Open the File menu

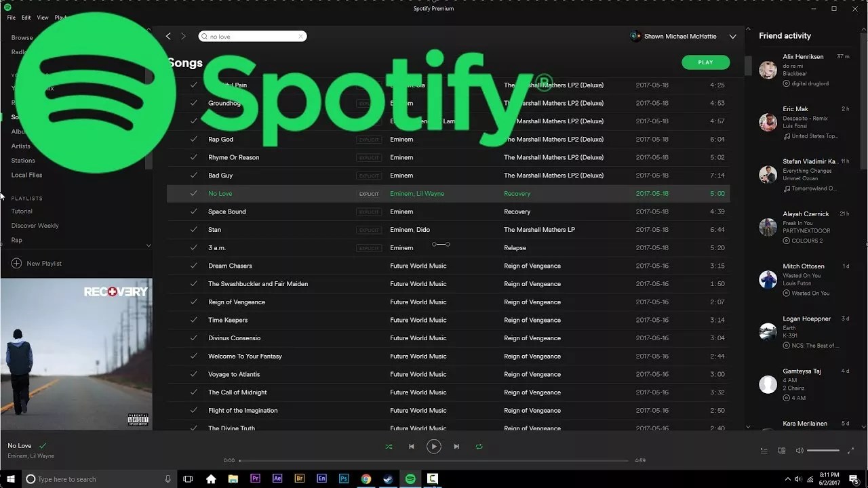[x=11, y=17]
